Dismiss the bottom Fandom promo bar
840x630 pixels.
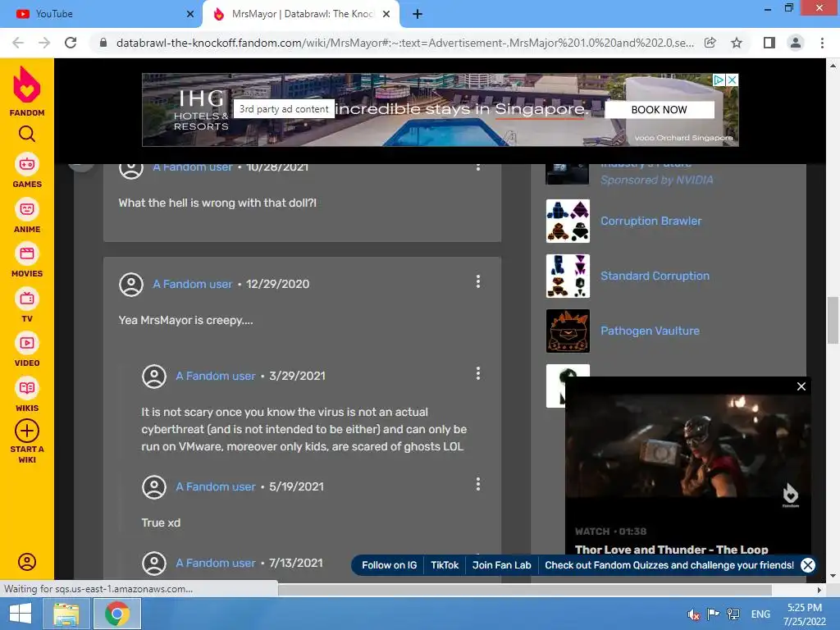(808, 565)
